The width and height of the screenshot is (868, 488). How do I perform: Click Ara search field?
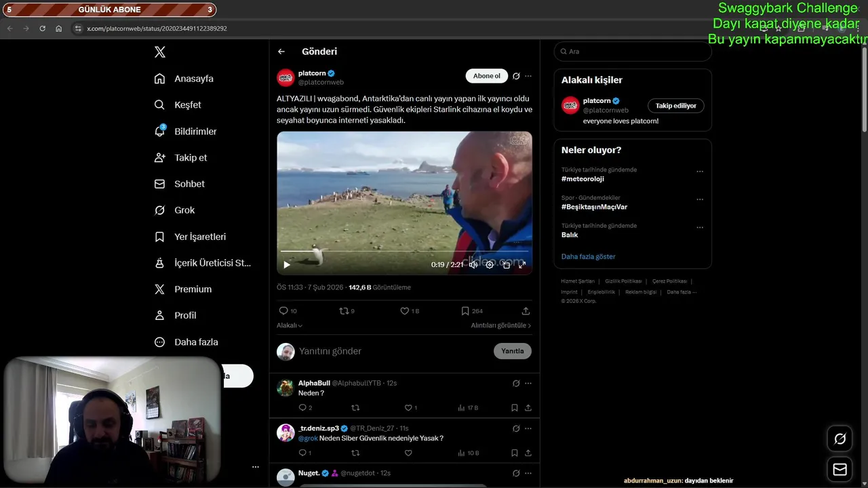(x=633, y=52)
